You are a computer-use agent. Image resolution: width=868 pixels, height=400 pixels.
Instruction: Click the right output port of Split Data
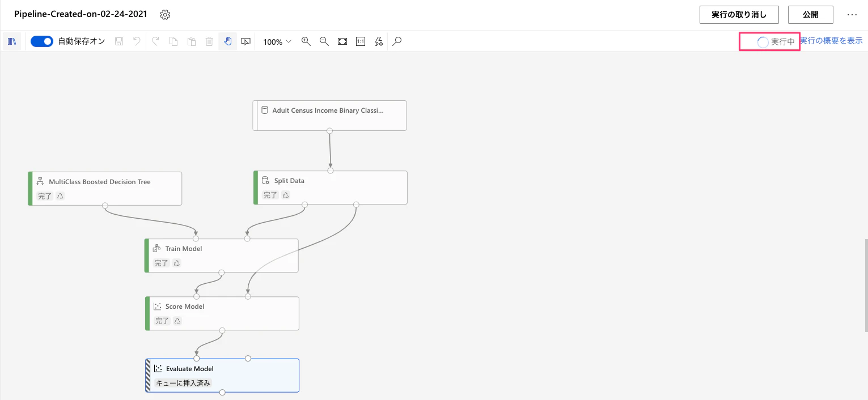coord(356,205)
